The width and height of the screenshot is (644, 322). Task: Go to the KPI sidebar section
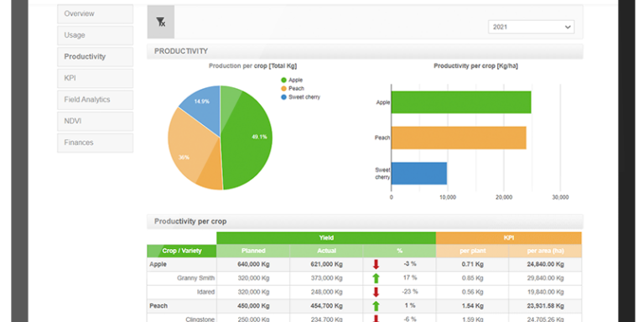[96, 78]
